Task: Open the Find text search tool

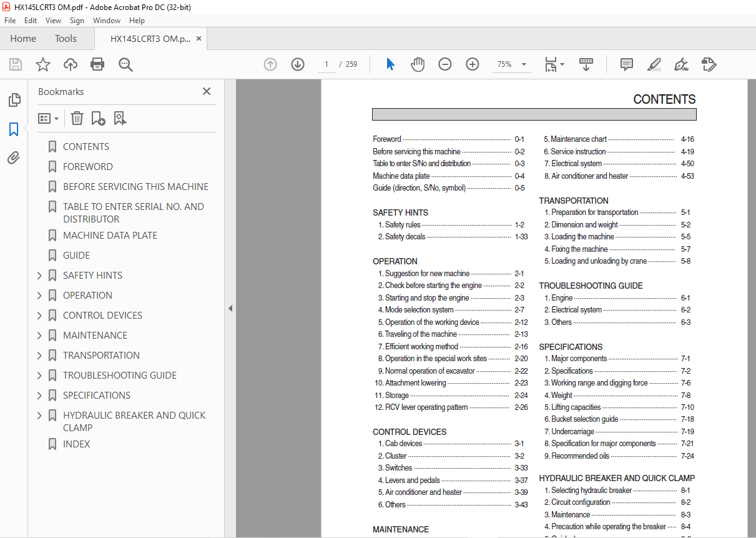Action: tap(125, 64)
